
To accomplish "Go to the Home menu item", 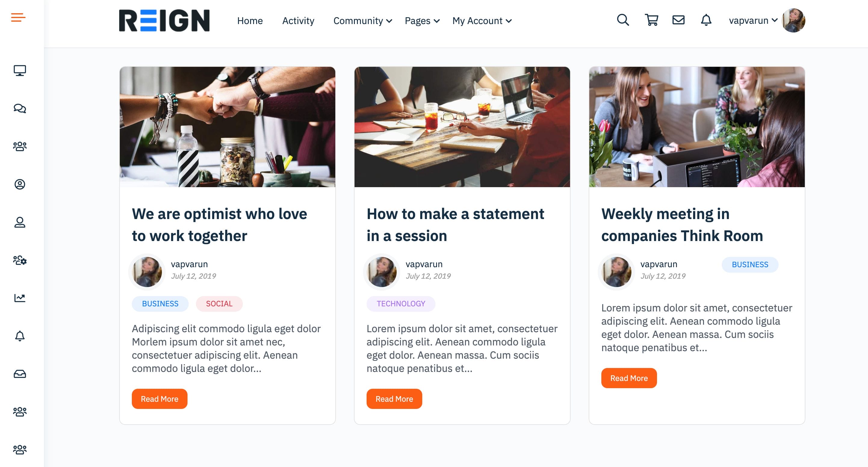I will tap(250, 21).
